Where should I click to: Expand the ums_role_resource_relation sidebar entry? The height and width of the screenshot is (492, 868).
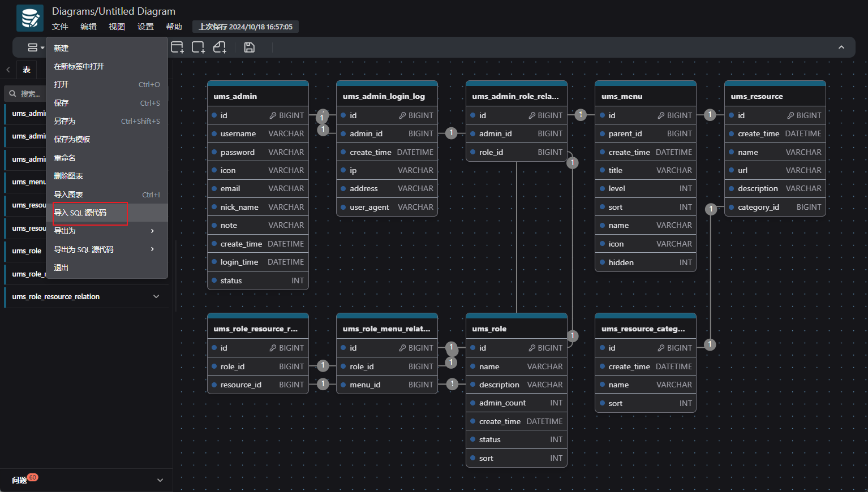click(156, 296)
